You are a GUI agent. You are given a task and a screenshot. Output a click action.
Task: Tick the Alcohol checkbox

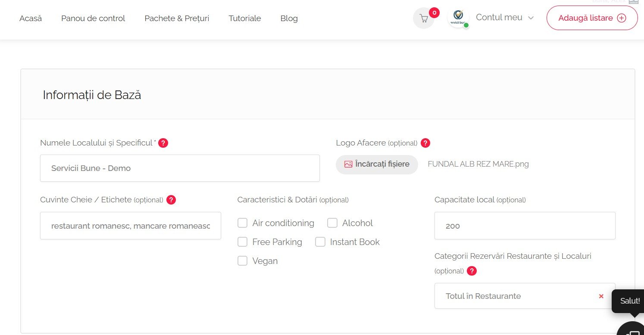[332, 223]
